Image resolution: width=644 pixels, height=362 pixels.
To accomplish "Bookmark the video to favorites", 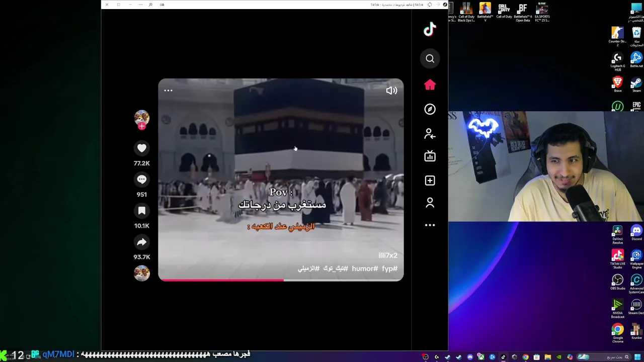I will click(x=141, y=211).
